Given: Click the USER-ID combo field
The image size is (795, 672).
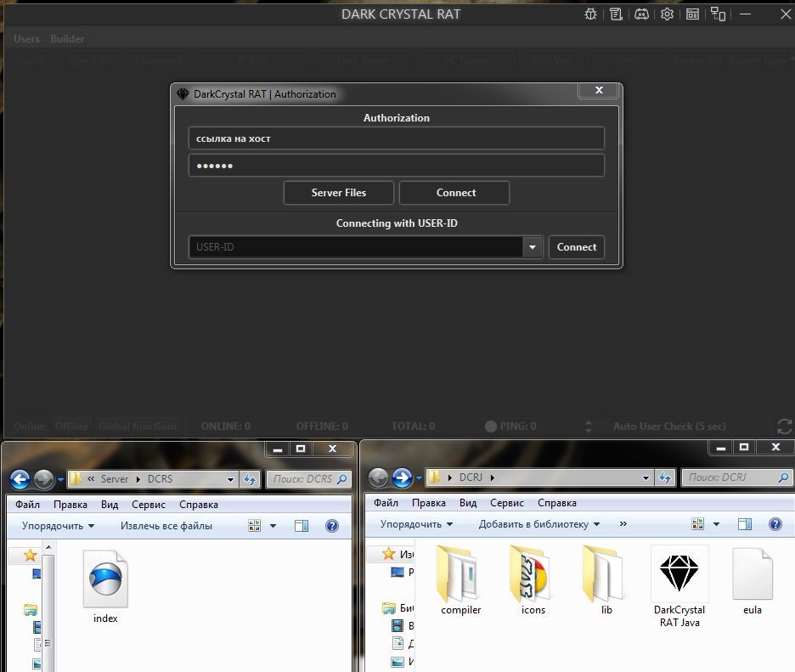Looking at the screenshot, I should 356,247.
